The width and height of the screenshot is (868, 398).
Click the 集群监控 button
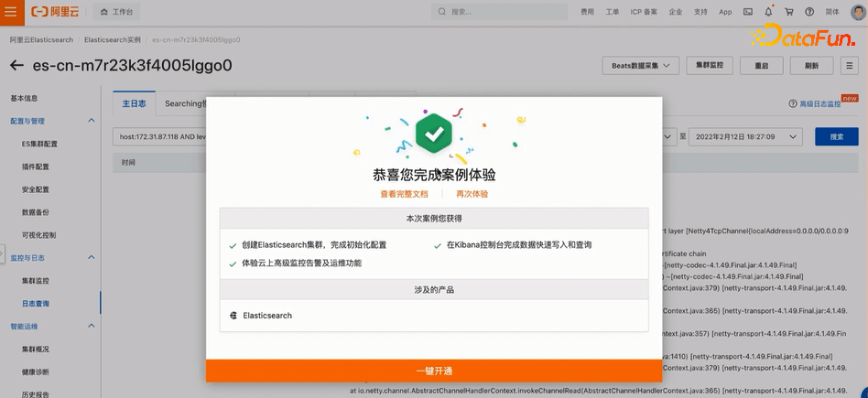tap(709, 65)
